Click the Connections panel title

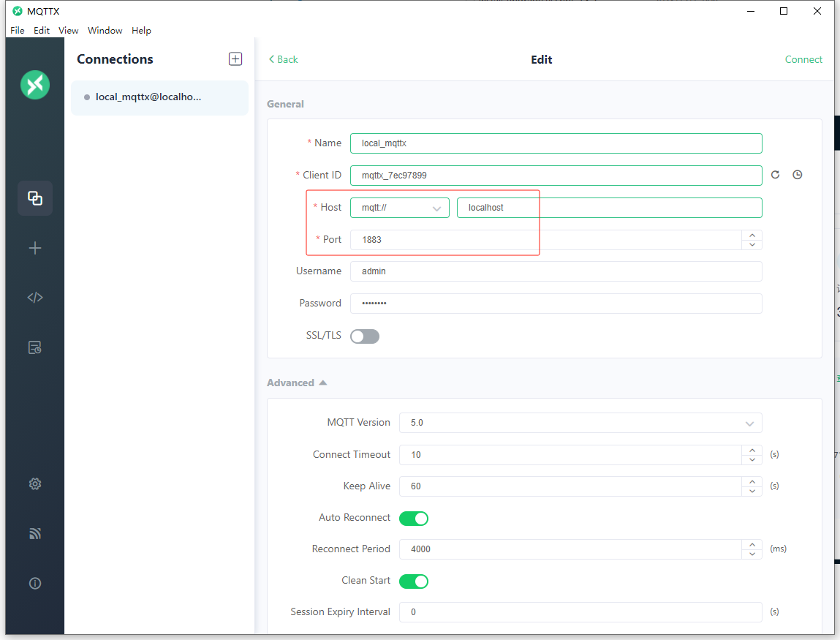(x=116, y=59)
